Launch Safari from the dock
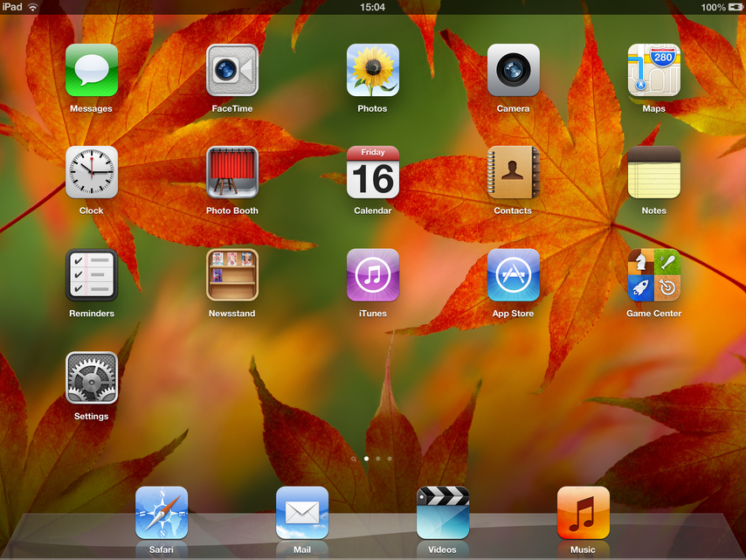This screenshot has width=746, height=560. [x=162, y=512]
